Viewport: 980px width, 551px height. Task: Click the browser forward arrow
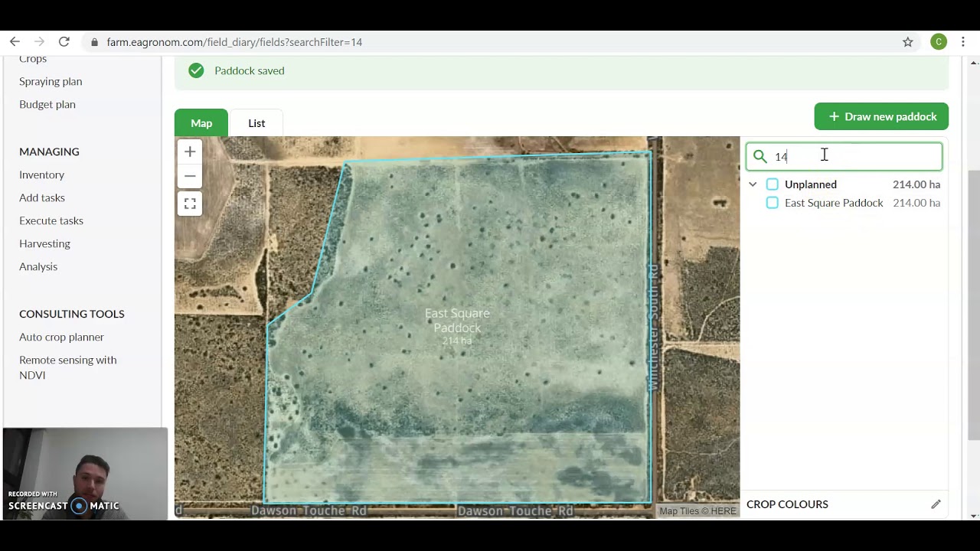(39, 42)
